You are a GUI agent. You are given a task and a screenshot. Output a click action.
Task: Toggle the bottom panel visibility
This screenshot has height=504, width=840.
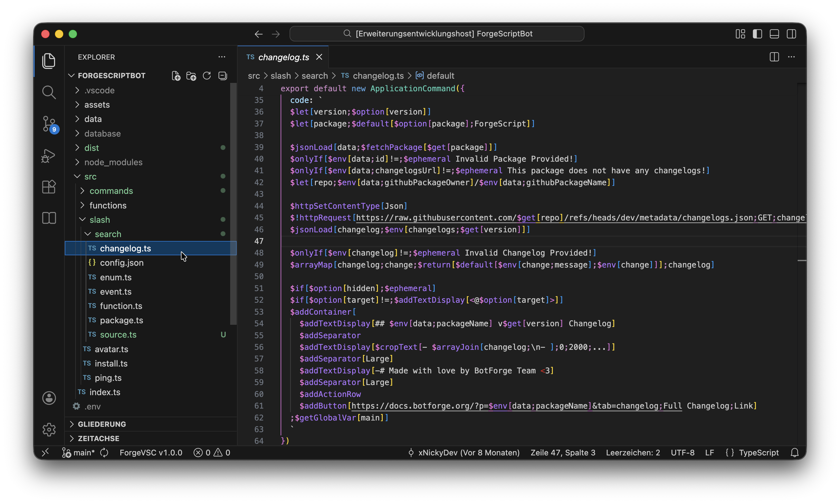tap(774, 34)
